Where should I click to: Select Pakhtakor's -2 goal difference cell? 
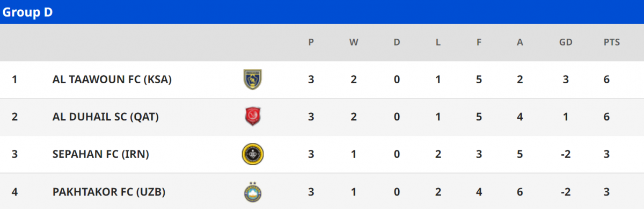(565, 192)
